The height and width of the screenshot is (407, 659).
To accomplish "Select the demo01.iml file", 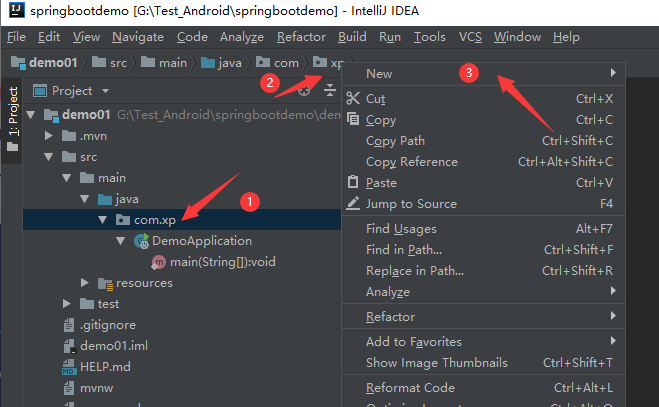I will (114, 346).
